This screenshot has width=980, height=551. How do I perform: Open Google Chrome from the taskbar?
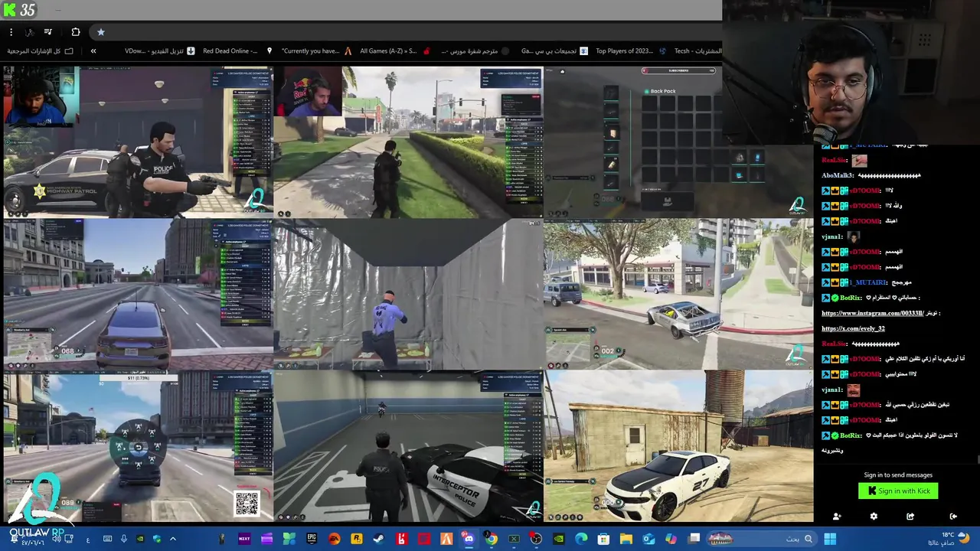(x=492, y=539)
